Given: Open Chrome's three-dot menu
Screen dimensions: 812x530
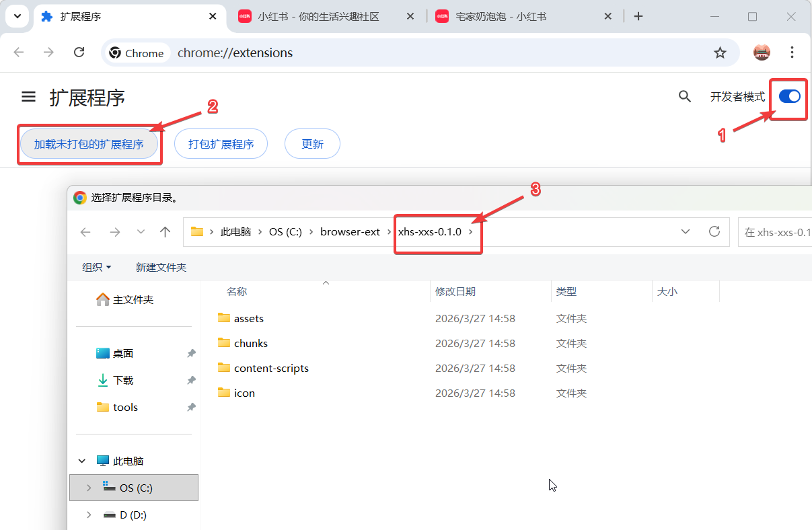Looking at the screenshot, I should point(792,52).
